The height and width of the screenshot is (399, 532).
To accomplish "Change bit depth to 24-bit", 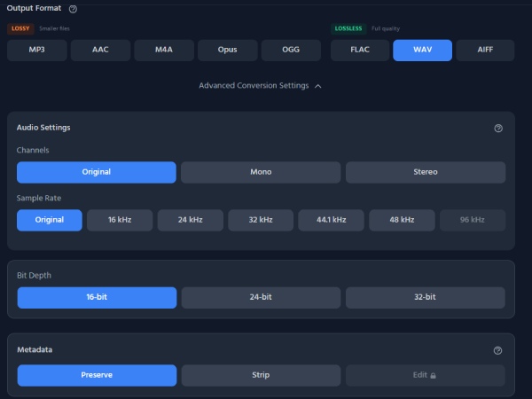I will (x=261, y=298).
